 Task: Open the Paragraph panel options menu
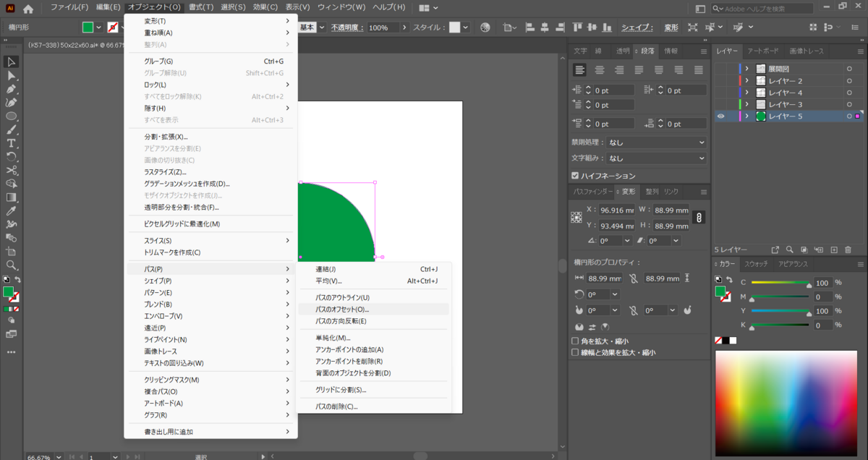704,51
